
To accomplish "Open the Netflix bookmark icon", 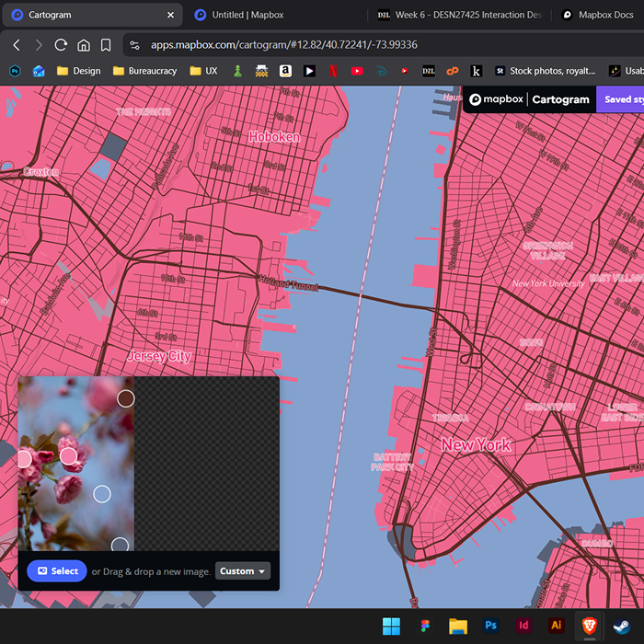I will (333, 70).
